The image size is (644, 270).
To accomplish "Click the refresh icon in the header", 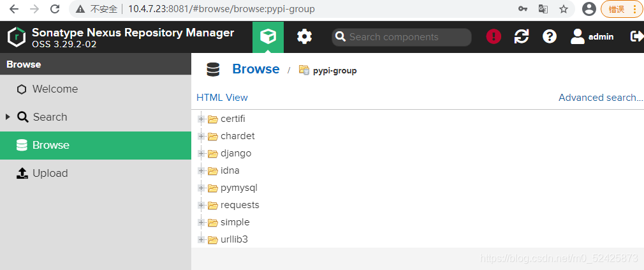I will (x=522, y=37).
